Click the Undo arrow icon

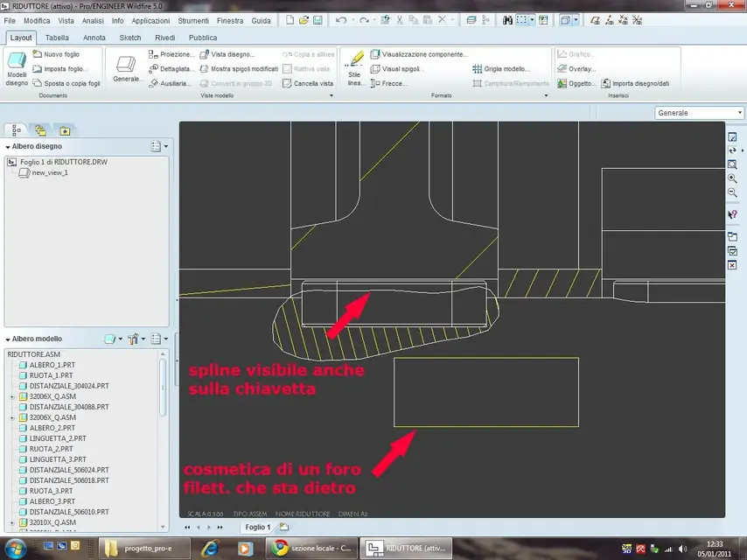point(340,20)
